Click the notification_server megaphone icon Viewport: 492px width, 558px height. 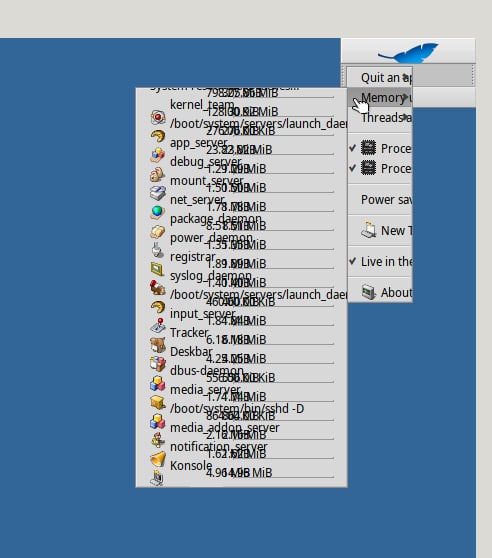coord(158,459)
